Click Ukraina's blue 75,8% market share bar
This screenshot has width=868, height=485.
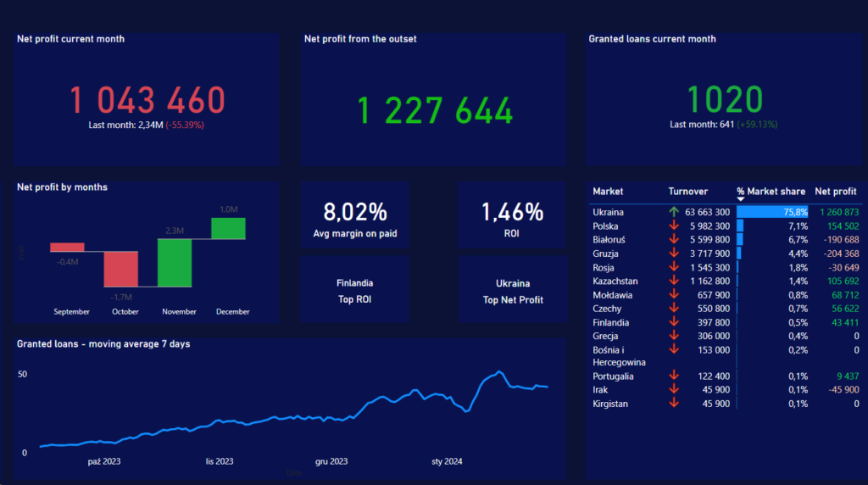pos(771,212)
